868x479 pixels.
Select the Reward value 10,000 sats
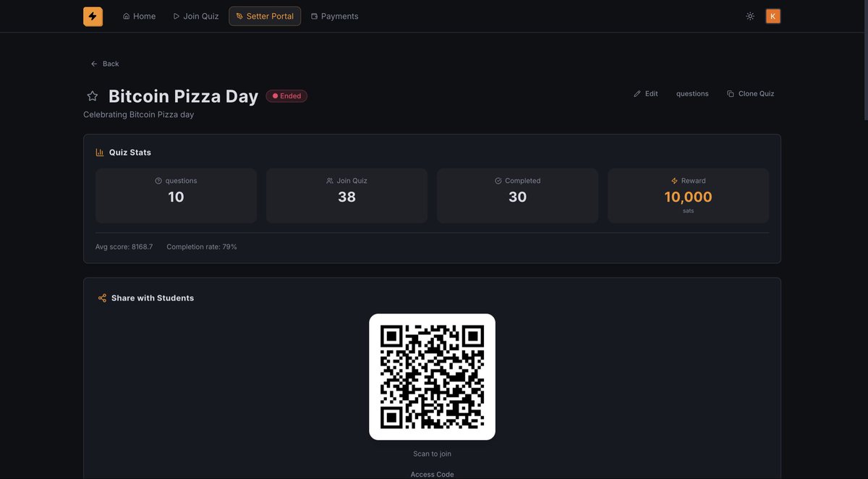pyautogui.click(x=688, y=195)
